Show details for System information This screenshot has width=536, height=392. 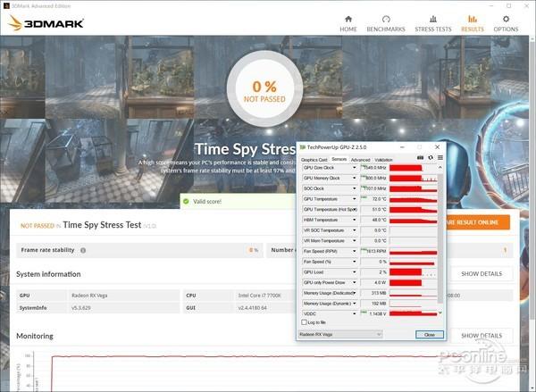pyautogui.click(x=482, y=274)
